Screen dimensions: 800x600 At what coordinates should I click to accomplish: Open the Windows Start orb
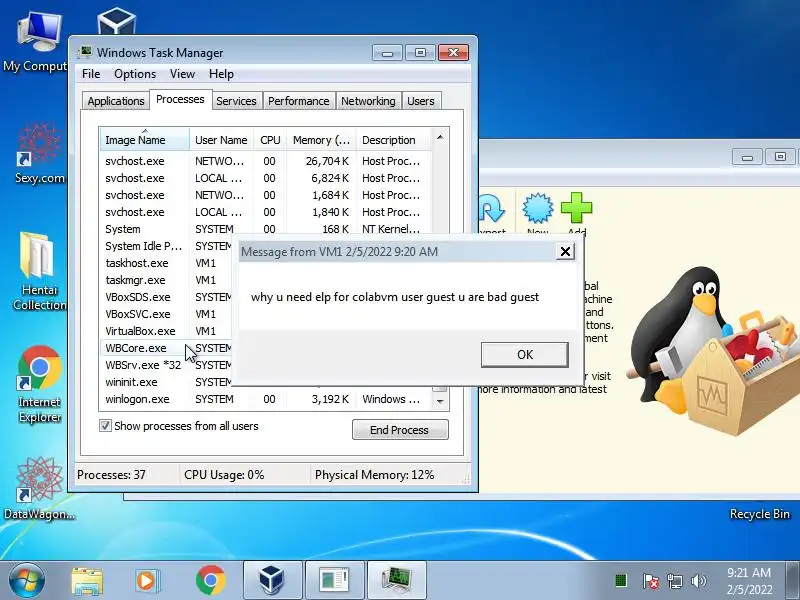tap(26, 581)
